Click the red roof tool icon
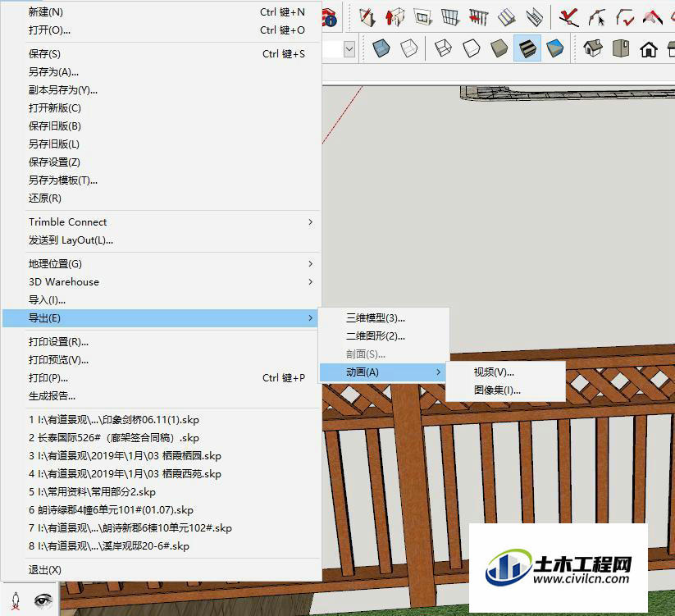 point(653,17)
